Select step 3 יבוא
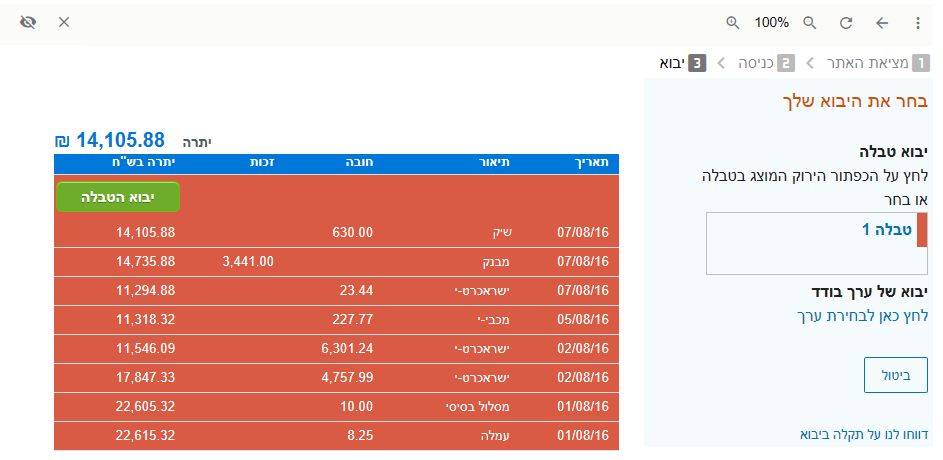This screenshot has width=943, height=460. [x=682, y=63]
